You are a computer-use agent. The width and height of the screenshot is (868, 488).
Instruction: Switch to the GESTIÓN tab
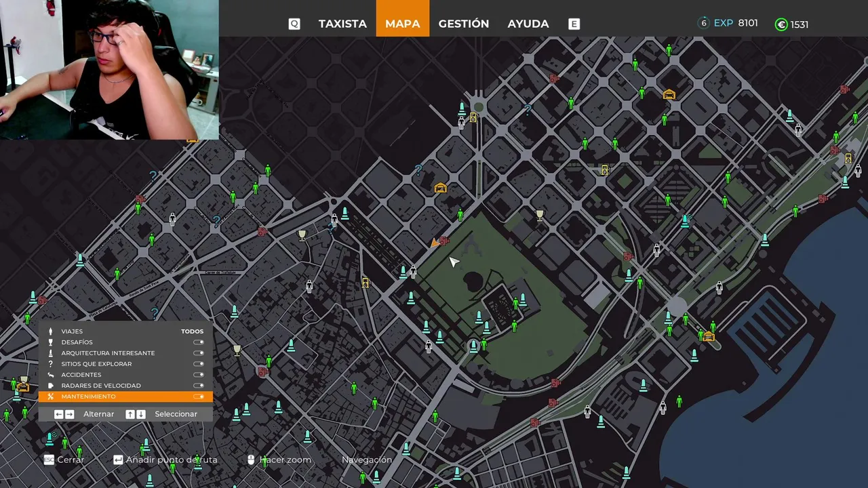464,24
